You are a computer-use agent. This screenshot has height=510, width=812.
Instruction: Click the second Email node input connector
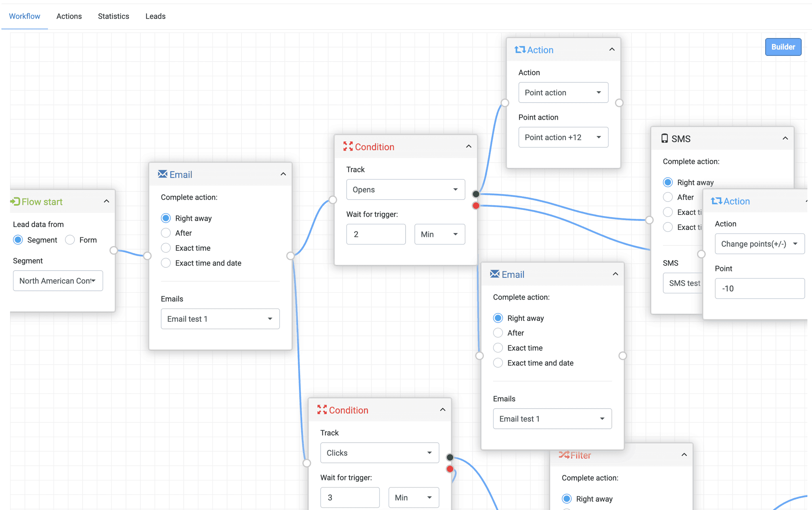point(479,355)
